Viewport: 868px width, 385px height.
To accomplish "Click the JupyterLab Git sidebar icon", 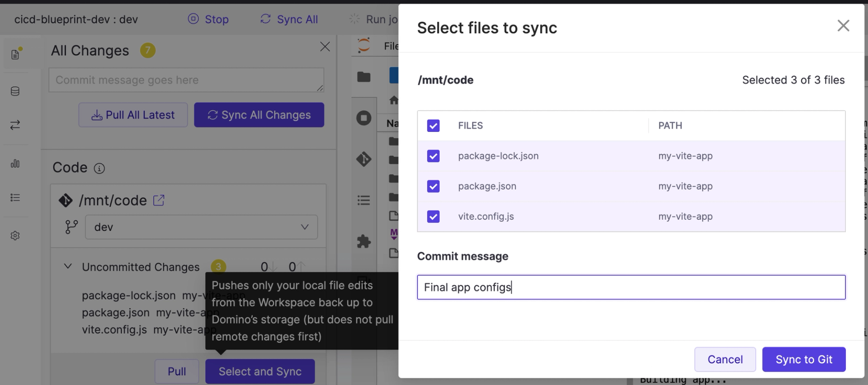I will pyautogui.click(x=363, y=159).
